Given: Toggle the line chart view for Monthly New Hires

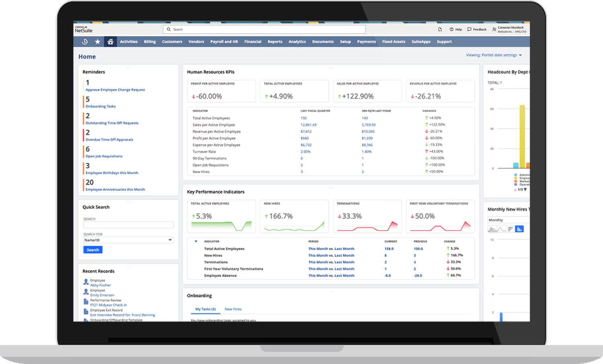Looking at the screenshot, I should click(x=501, y=229).
